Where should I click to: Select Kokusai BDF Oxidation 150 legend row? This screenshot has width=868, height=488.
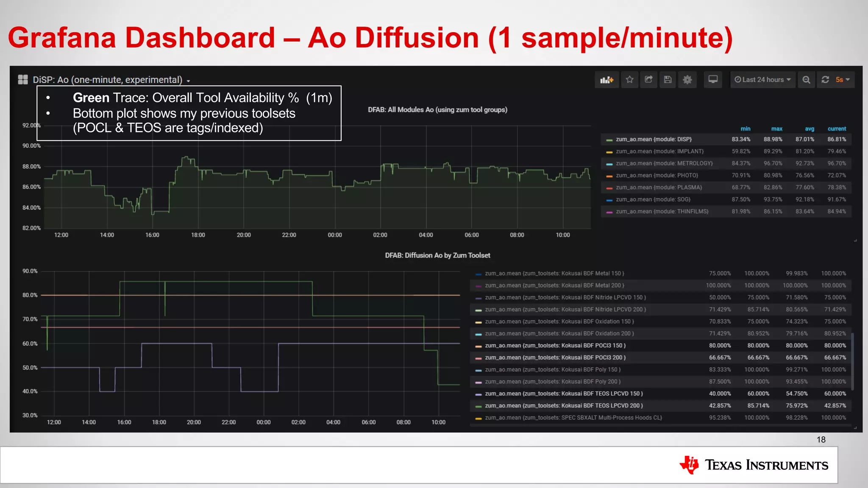660,322
